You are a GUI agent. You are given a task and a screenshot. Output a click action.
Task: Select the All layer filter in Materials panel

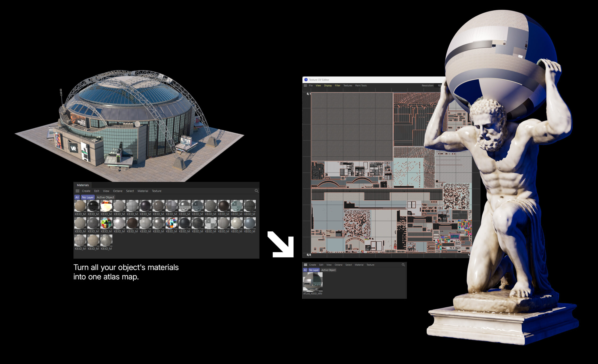[x=77, y=197]
